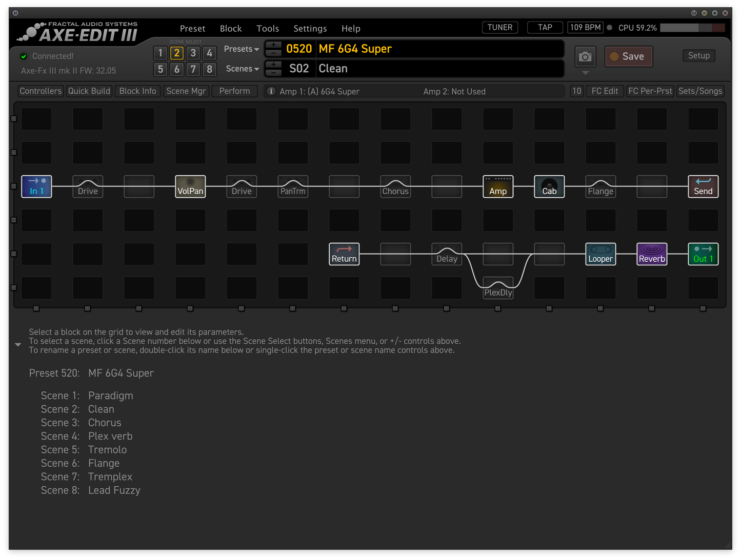Switch to scene 7 in Scene Select
Image resolution: width=741 pixels, height=560 pixels.
pyautogui.click(x=193, y=69)
